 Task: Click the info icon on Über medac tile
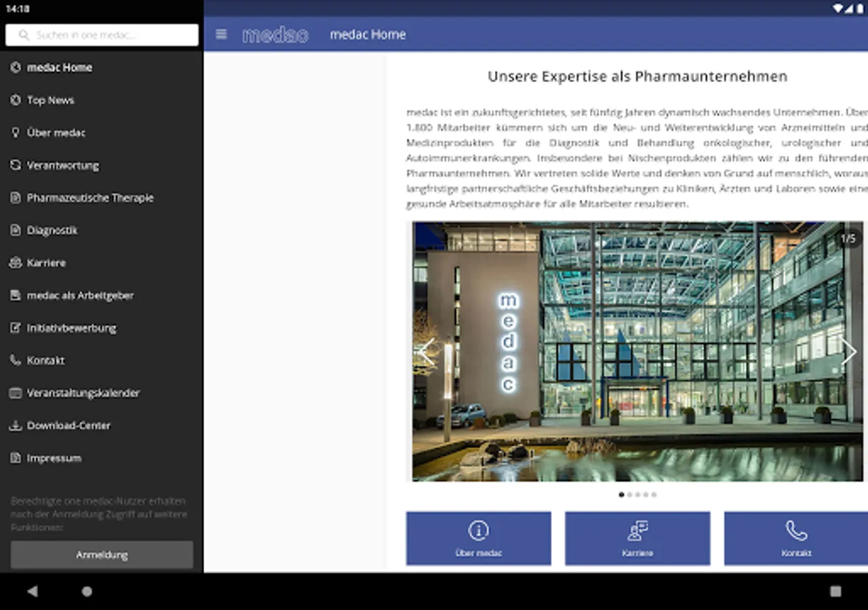(x=479, y=530)
